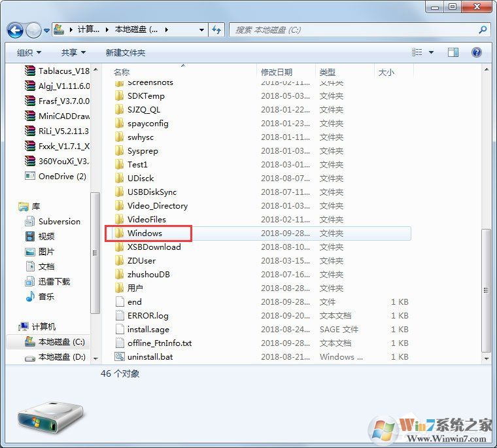This screenshot has height=448, width=497.
Task: Open the recent pages dropdown arrow
Action: pyautogui.click(x=46, y=31)
